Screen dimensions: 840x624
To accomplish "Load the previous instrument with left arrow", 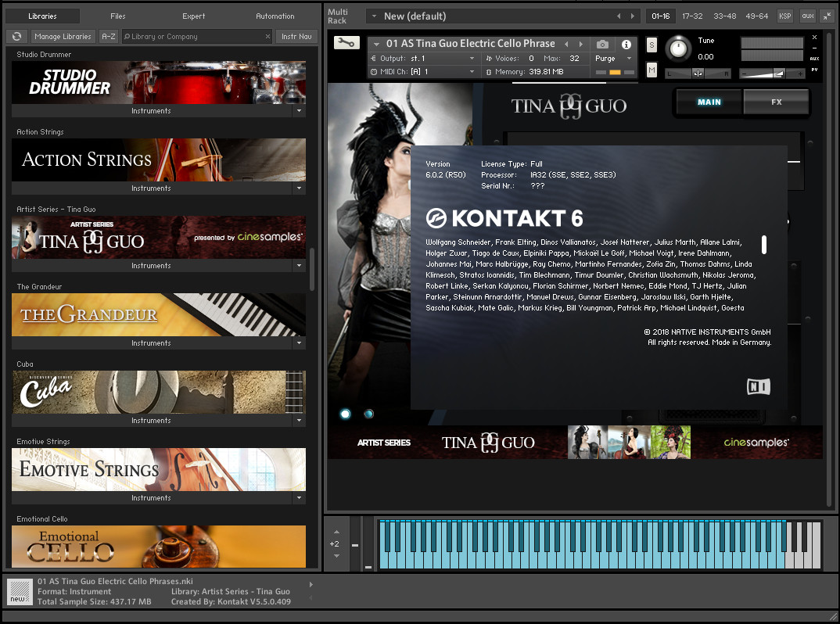I will (x=566, y=43).
